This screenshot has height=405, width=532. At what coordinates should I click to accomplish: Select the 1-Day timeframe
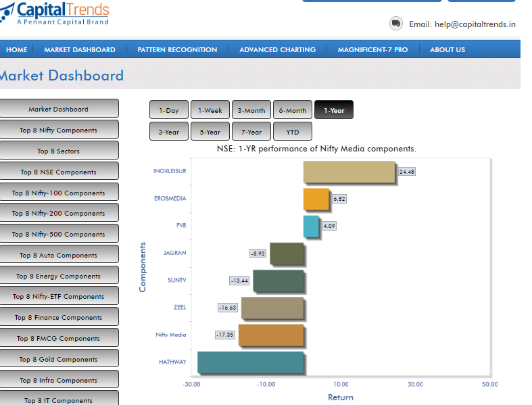(x=168, y=110)
